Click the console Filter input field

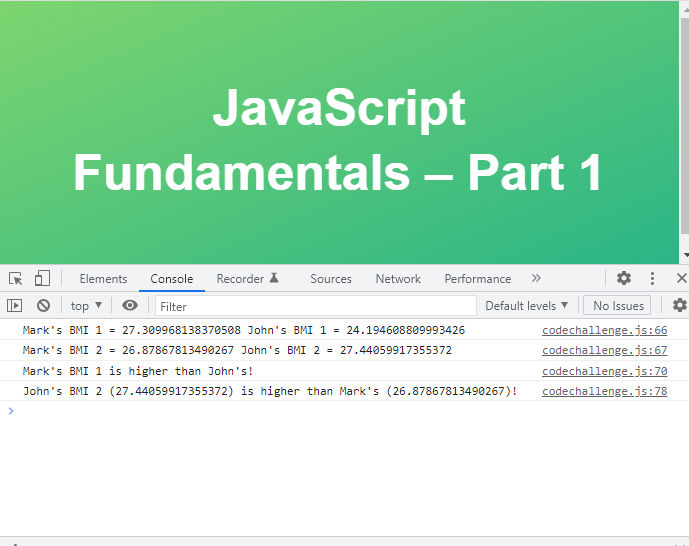click(x=315, y=306)
